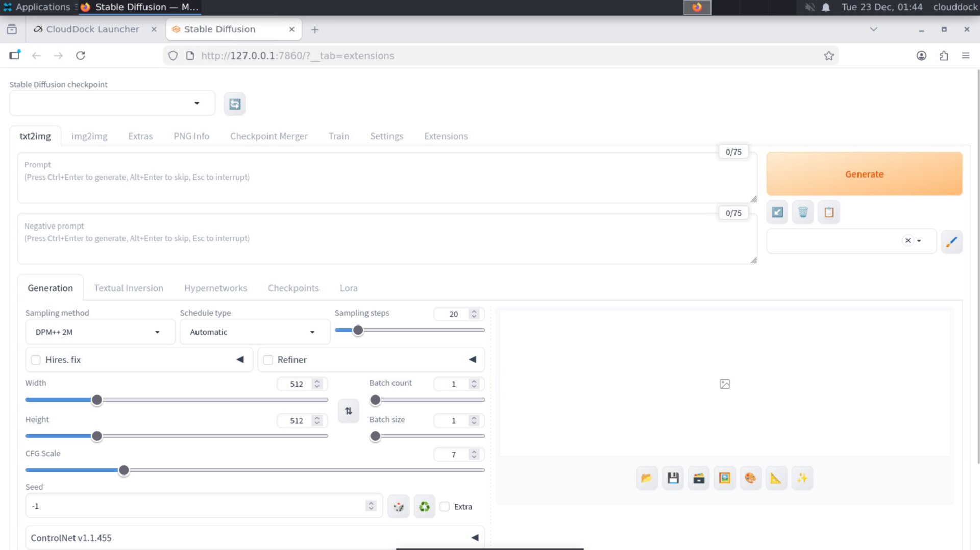Viewport: 980px width, 550px height.
Task: Send image to inpaint with palette icon
Action: point(750,478)
